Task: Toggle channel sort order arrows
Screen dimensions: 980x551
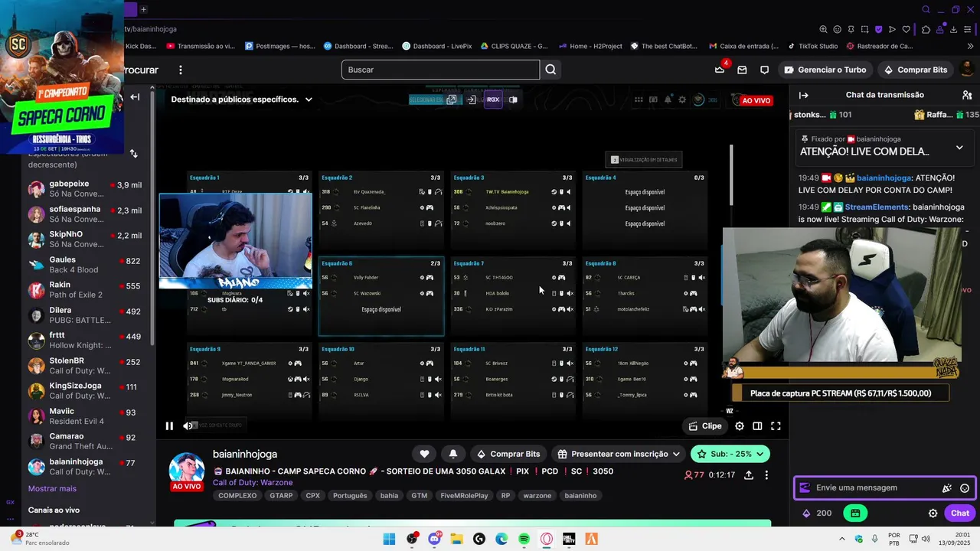Action: [133, 154]
